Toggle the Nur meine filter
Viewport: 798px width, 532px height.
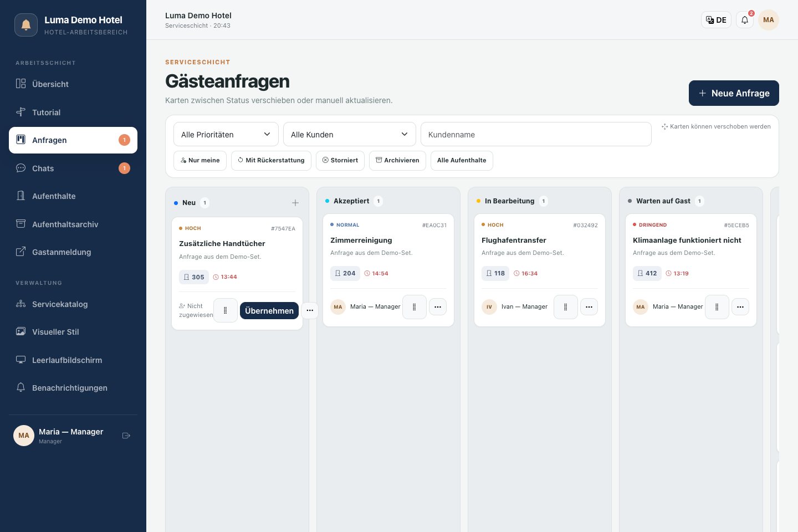[x=200, y=160]
